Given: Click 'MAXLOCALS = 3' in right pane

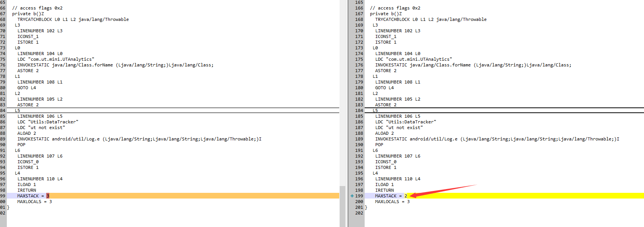Looking at the screenshot, I should pyautogui.click(x=392, y=202).
